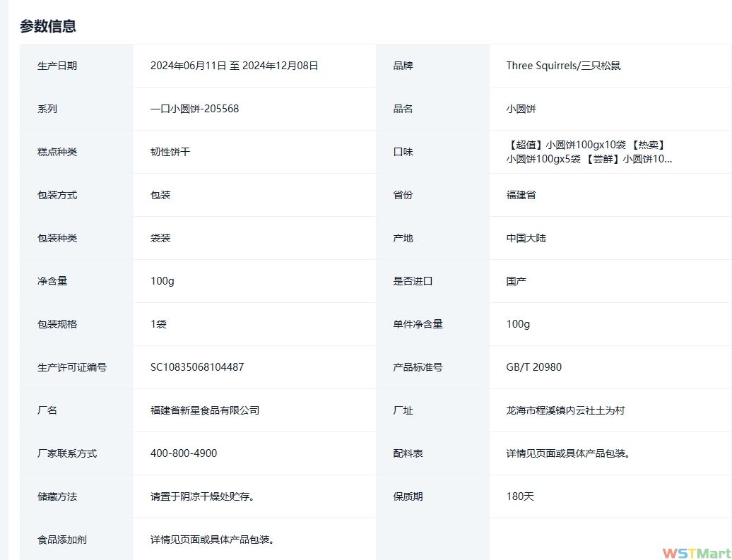
Task: Click the WSTMart logo watermark
Action: pyautogui.click(x=695, y=552)
